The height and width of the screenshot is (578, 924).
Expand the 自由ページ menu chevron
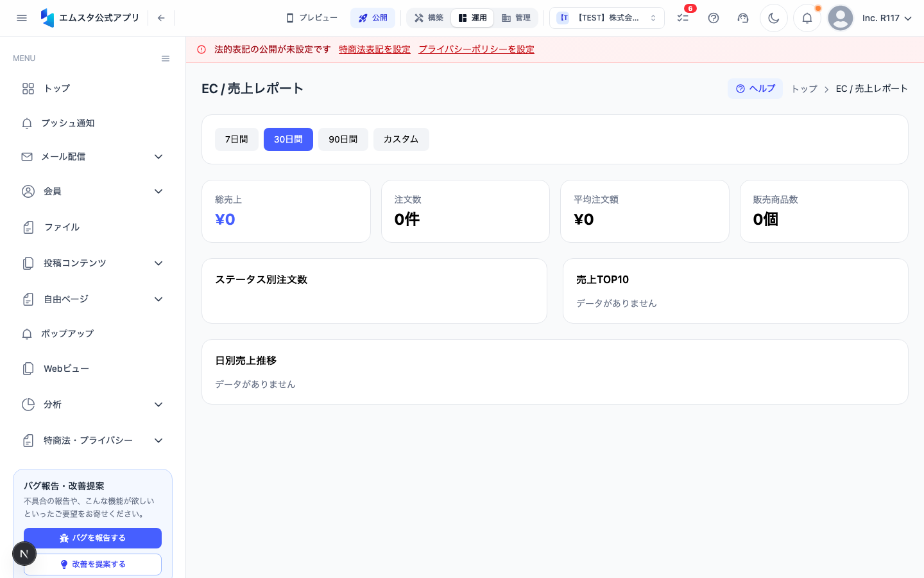click(x=158, y=299)
